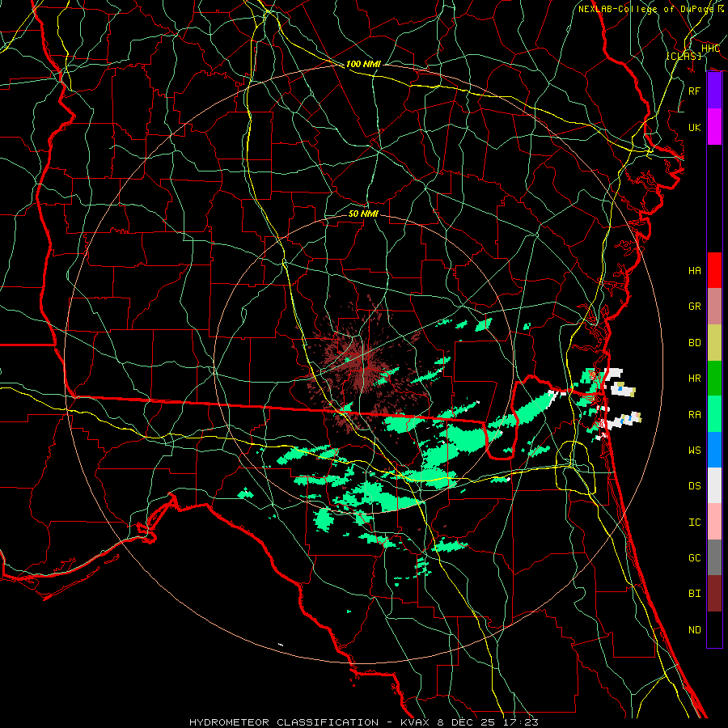The height and width of the screenshot is (728, 728).
Task: Click the ND black legend swatch
Action: 714,629
